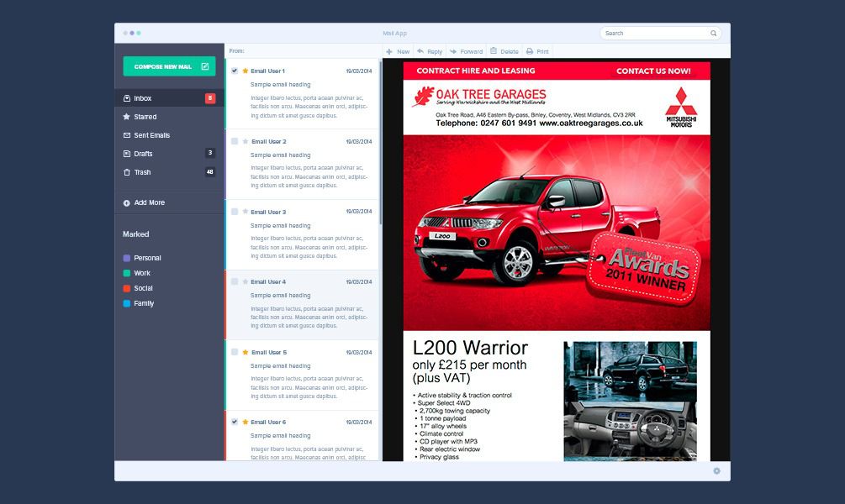Click the Trash bin icon
Screen dimensions: 845x504
coord(127,171)
